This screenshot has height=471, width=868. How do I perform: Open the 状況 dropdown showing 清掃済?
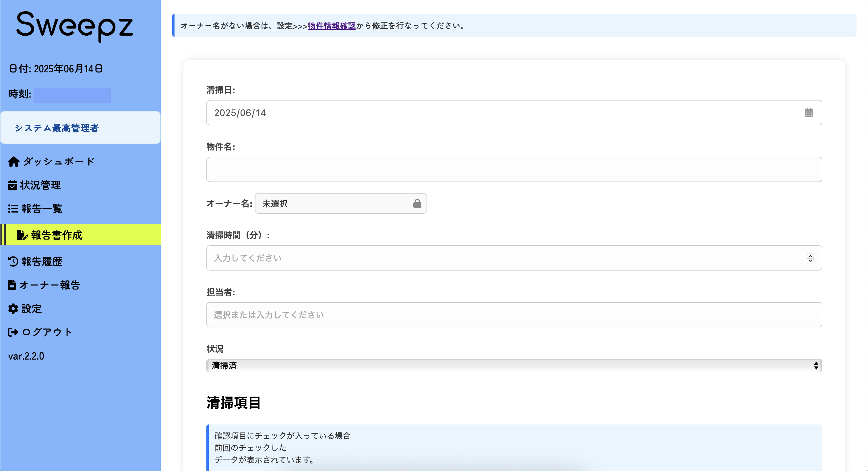pyautogui.click(x=514, y=366)
